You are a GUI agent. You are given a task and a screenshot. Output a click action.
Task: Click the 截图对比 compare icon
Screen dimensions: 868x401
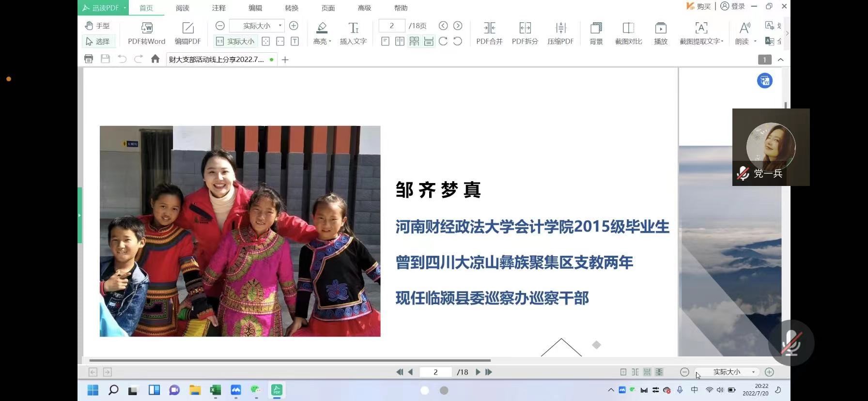click(628, 33)
